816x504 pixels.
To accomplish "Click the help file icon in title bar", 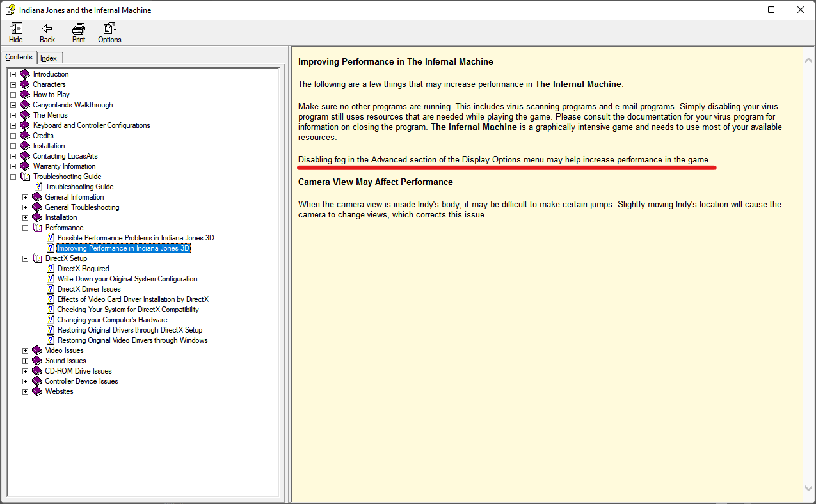I will pyautogui.click(x=10, y=10).
